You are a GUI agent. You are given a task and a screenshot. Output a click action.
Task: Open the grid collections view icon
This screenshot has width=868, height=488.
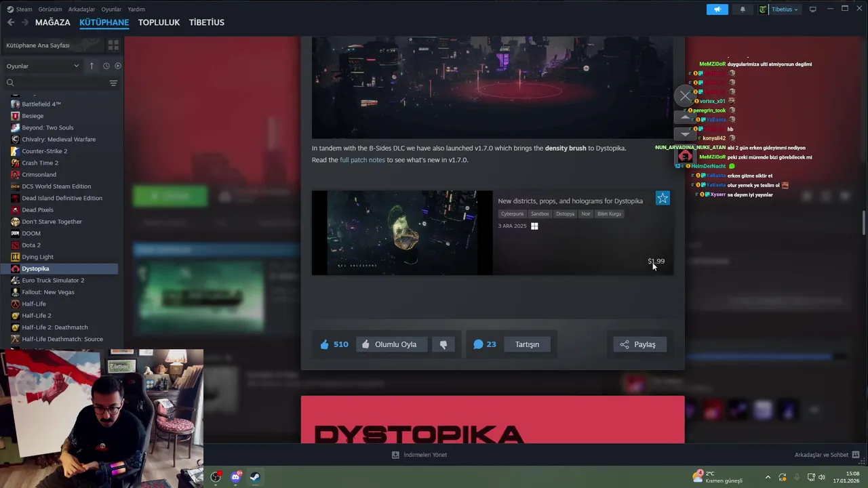(x=113, y=45)
